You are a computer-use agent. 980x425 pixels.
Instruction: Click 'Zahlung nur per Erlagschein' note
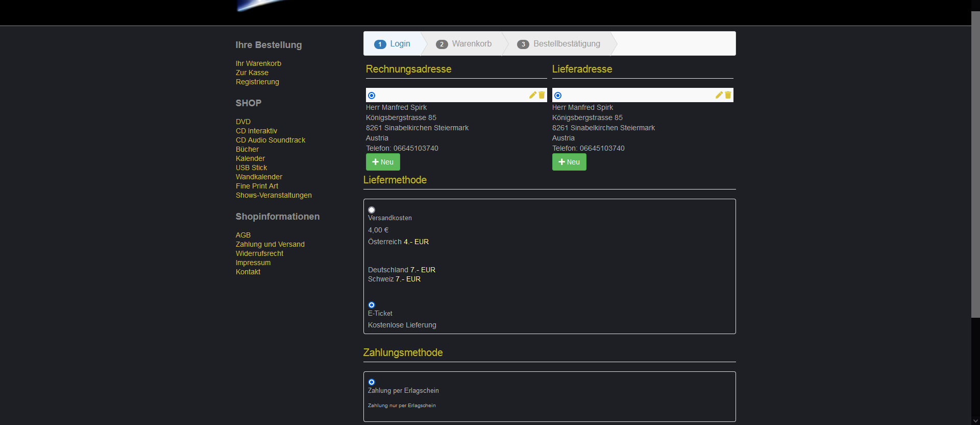point(402,406)
